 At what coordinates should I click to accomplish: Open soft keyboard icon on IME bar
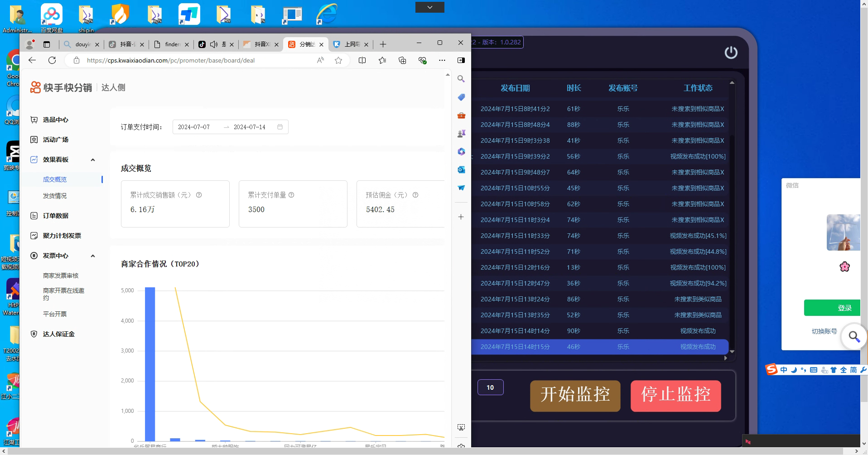click(814, 370)
